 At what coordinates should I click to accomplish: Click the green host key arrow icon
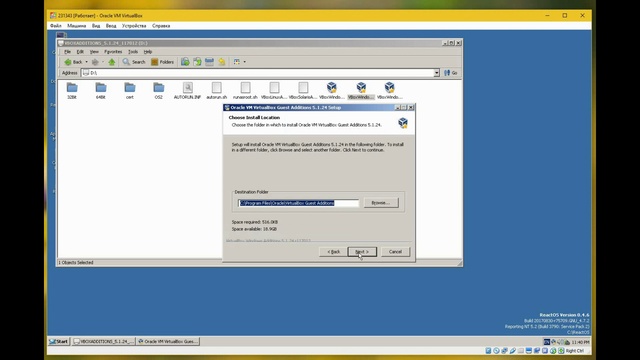point(561,351)
